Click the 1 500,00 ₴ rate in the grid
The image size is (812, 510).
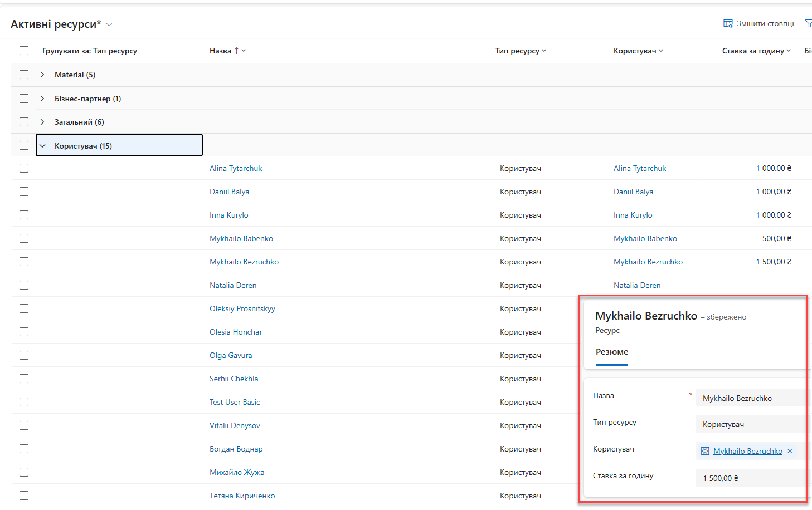coord(774,262)
